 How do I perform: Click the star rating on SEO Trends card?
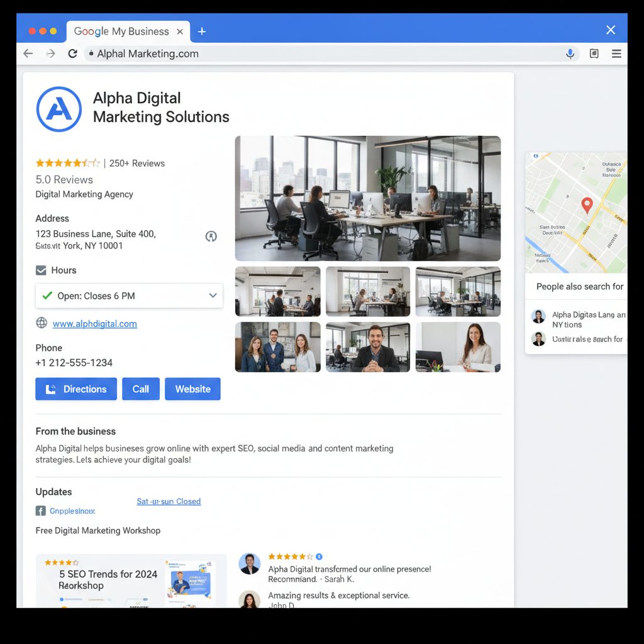[62, 562]
